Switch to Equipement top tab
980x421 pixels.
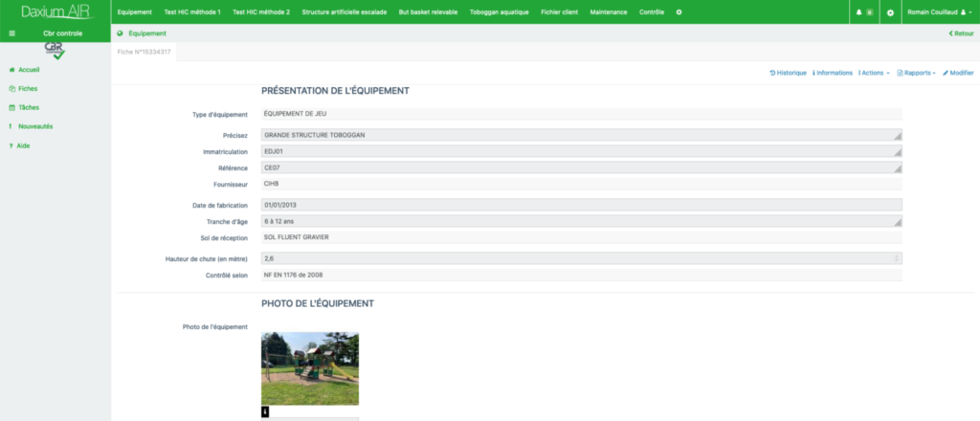(134, 12)
